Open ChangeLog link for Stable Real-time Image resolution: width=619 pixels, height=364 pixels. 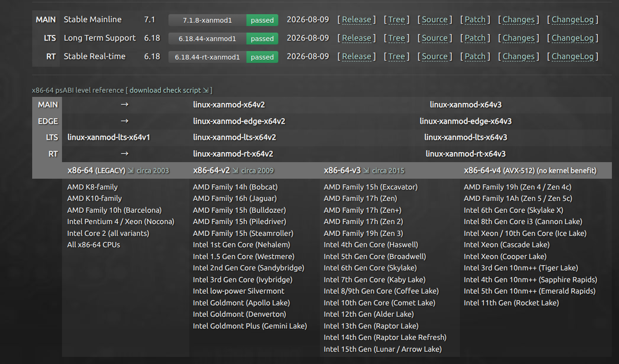point(573,56)
